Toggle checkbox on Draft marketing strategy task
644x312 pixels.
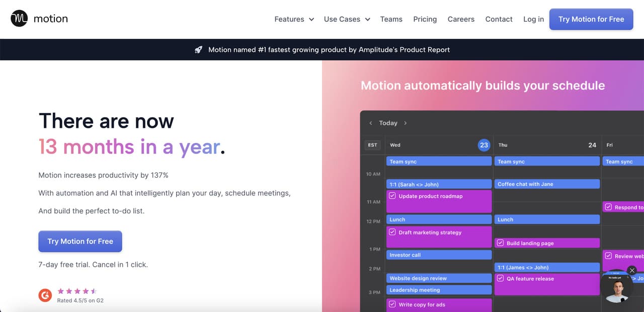click(x=392, y=232)
